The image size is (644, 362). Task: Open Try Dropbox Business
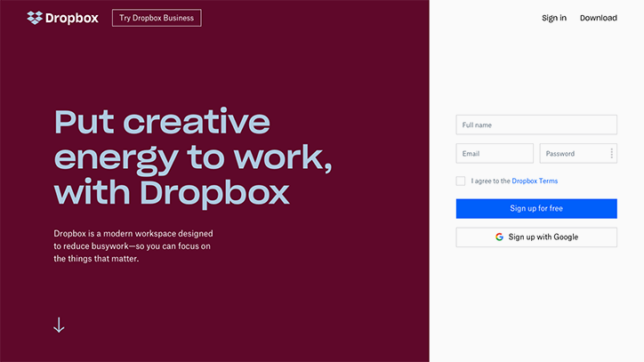pos(157,18)
